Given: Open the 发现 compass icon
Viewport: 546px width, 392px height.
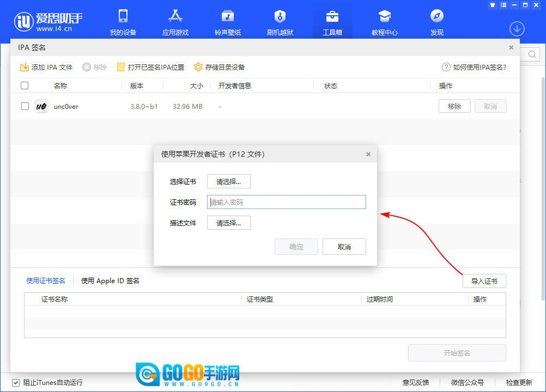Looking at the screenshot, I should point(437,16).
